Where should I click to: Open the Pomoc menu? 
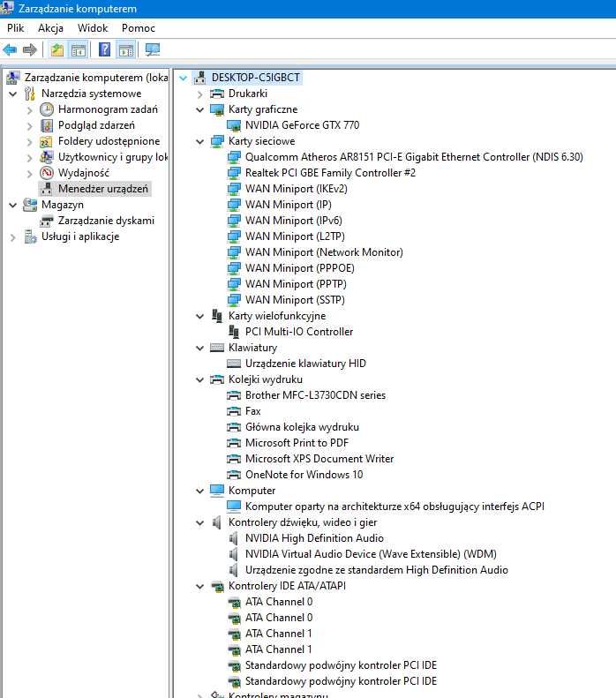pyautogui.click(x=139, y=28)
